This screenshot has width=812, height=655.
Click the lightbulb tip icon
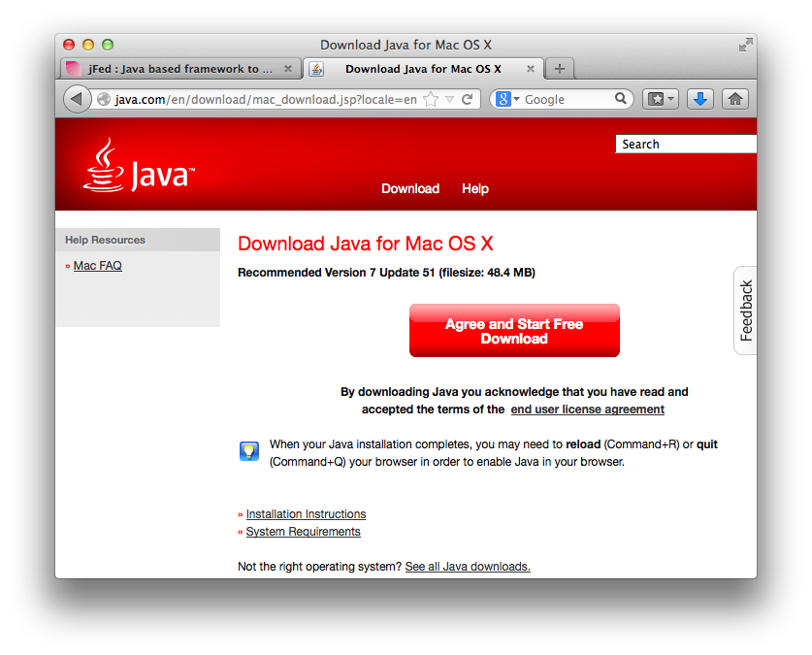click(x=249, y=451)
